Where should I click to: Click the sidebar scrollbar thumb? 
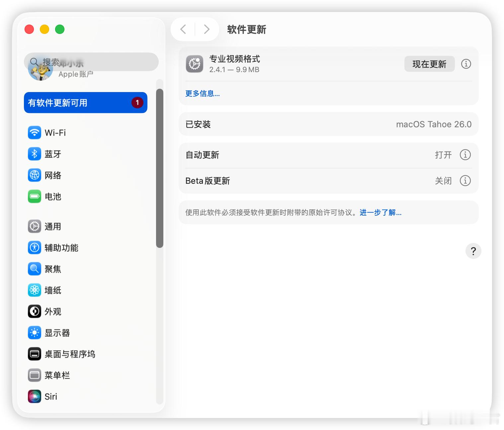pyautogui.click(x=160, y=168)
